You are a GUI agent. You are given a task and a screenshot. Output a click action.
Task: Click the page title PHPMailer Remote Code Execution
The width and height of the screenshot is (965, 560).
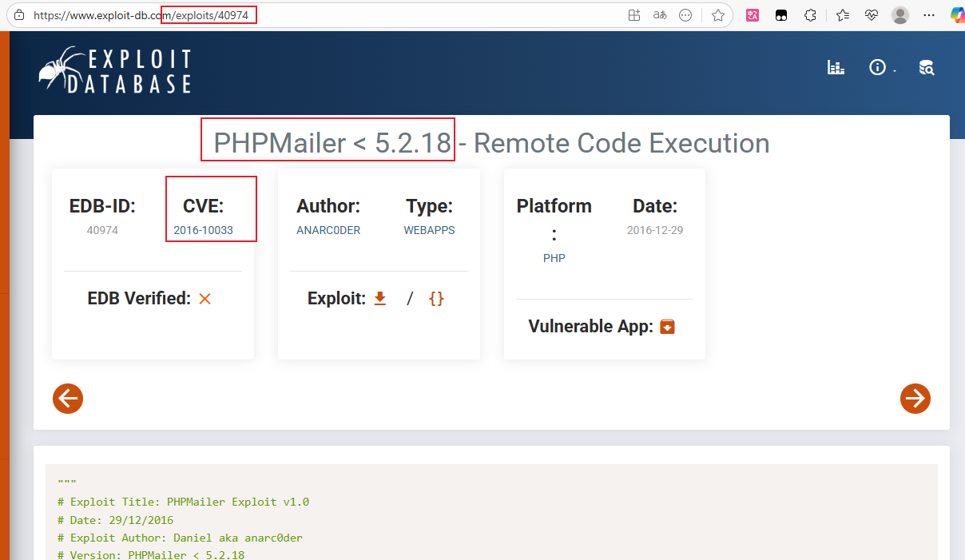pyautogui.click(x=491, y=143)
